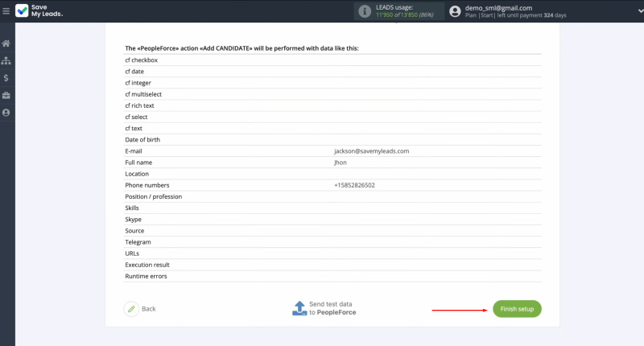Open profile icon in sidebar

click(6, 113)
